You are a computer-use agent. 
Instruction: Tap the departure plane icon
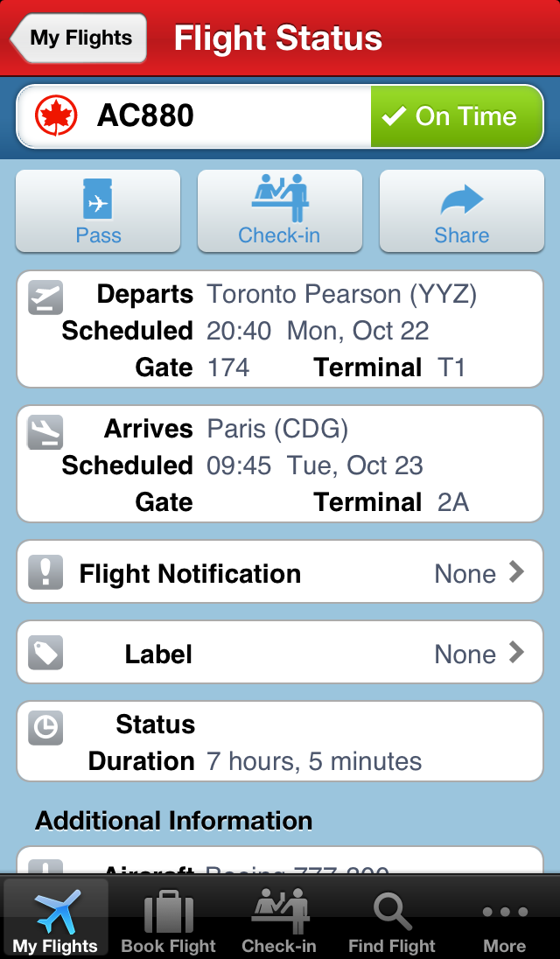click(45, 297)
